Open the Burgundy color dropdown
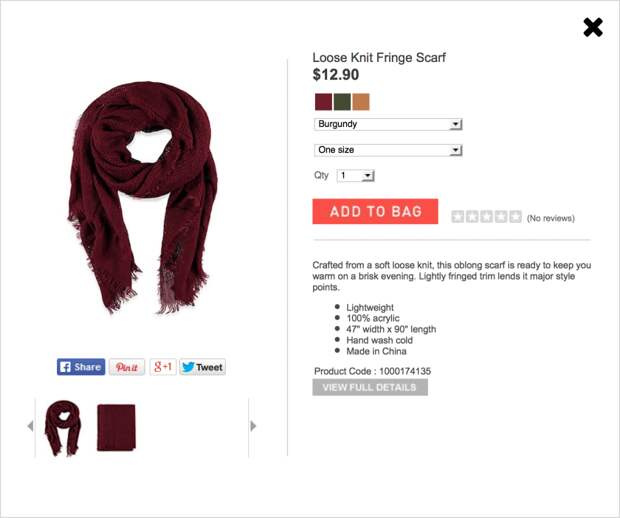The height and width of the screenshot is (518, 620). pyautogui.click(x=388, y=124)
